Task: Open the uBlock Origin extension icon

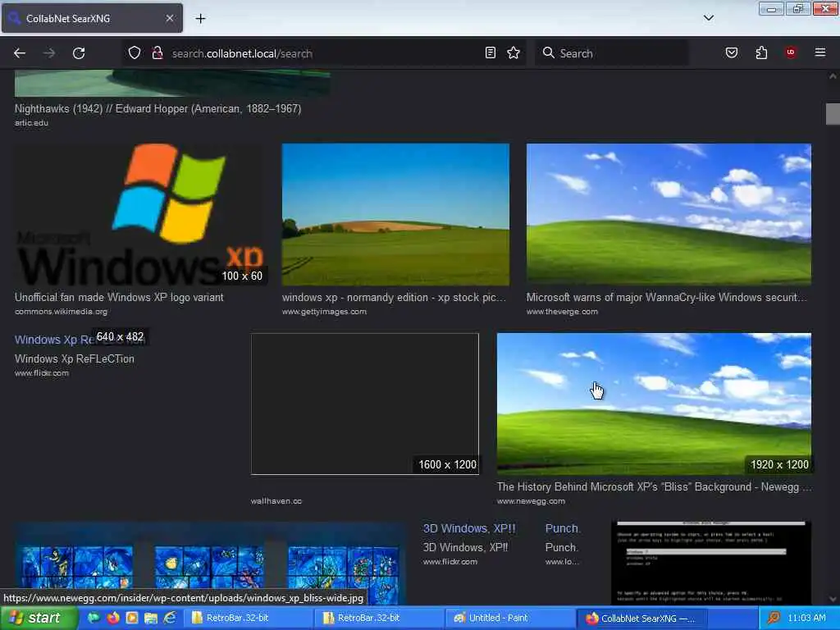Action: pos(791,52)
